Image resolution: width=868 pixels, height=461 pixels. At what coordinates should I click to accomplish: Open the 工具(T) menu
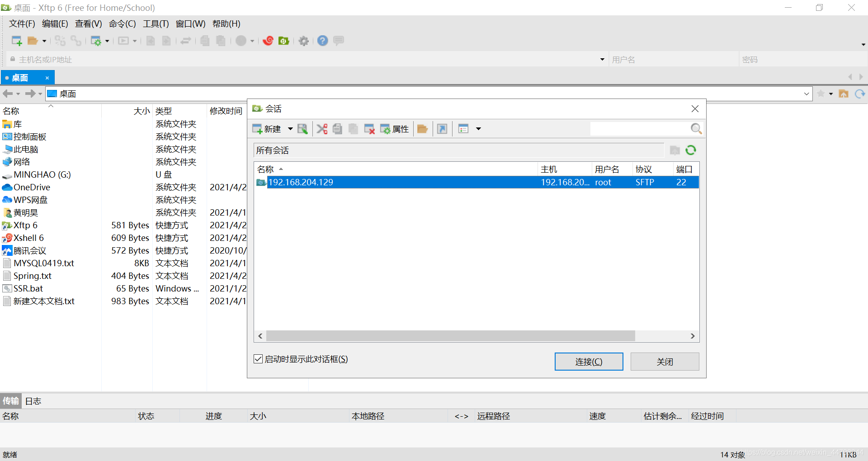click(156, 24)
